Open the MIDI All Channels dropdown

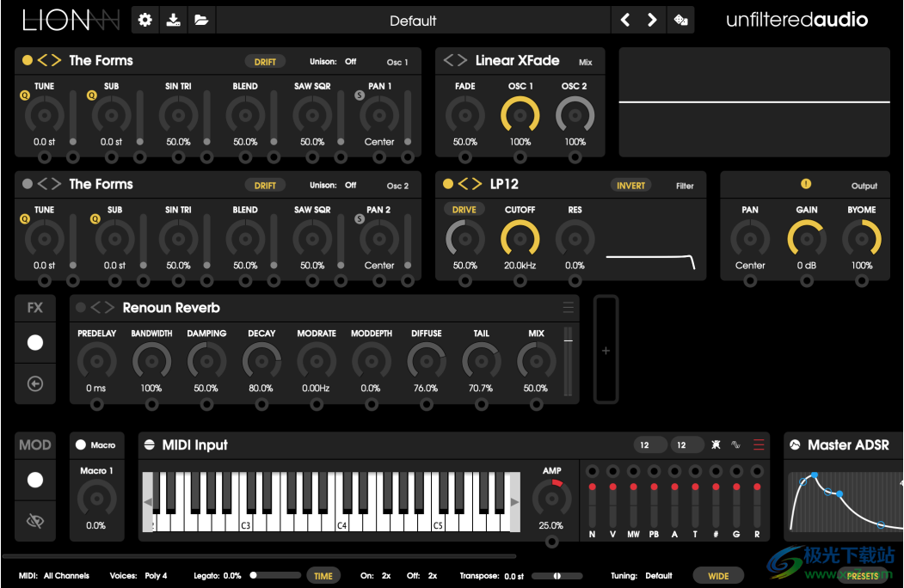66,575
